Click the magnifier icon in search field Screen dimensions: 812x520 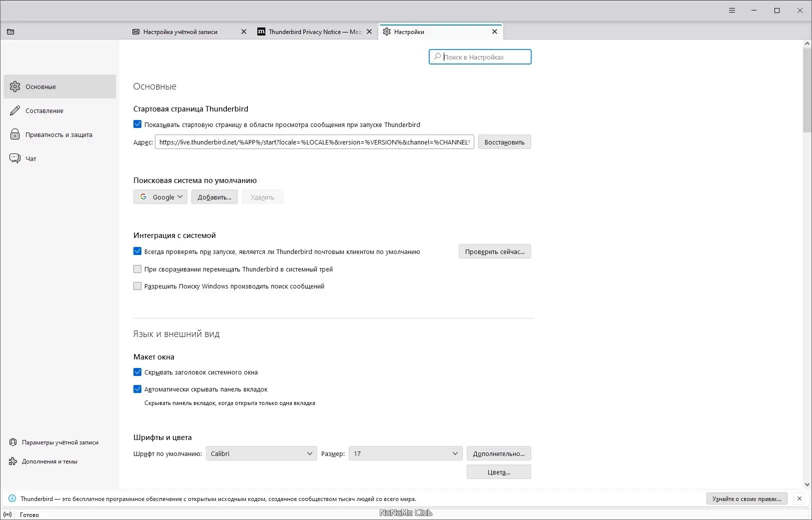click(x=437, y=56)
